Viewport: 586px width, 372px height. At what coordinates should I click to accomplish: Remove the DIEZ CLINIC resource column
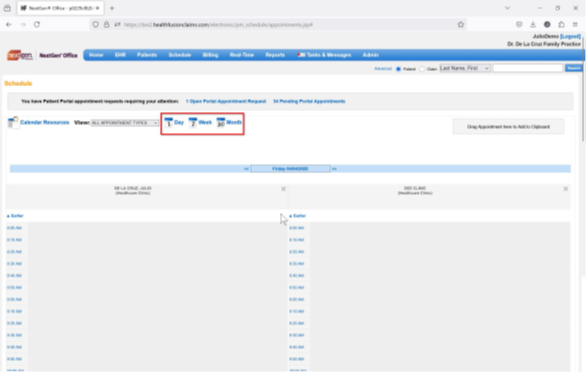[565, 189]
